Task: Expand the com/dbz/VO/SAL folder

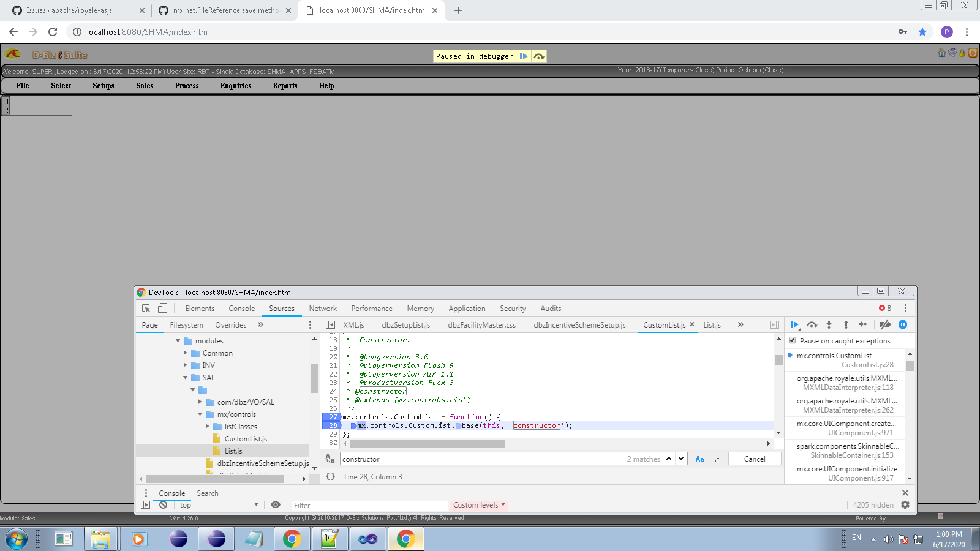Action: (x=200, y=402)
